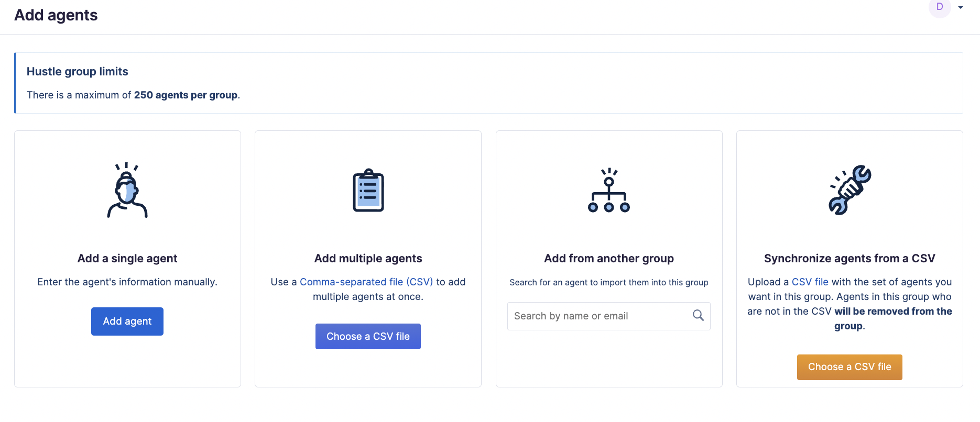Open the user avatar "D" menu
The height and width of the screenshot is (422, 980).
click(x=940, y=7)
